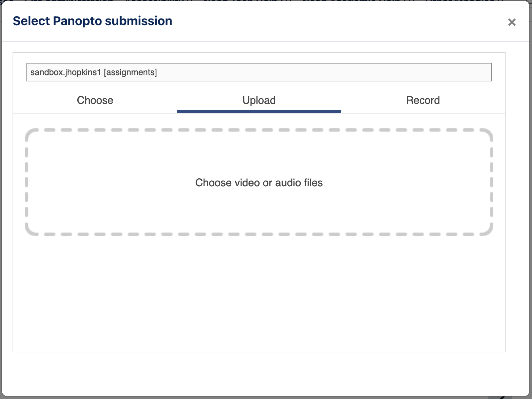The height and width of the screenshot is (399, 532).
Task: Show existing videos via the Choose tab
Action: [x=95, y=100]
